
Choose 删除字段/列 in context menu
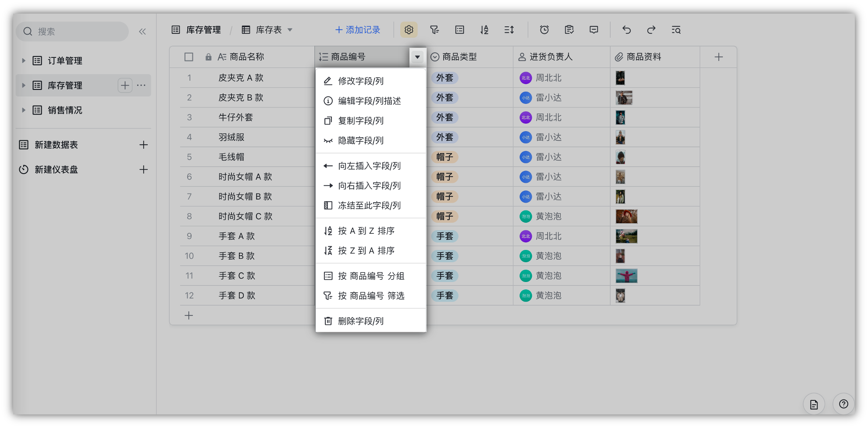tap(360, 321)
